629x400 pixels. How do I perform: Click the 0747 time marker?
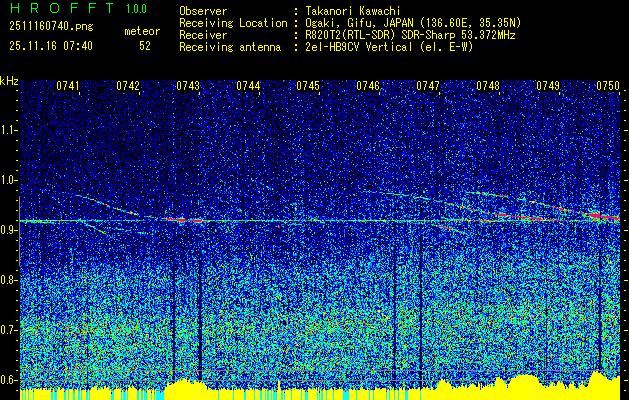428,86
